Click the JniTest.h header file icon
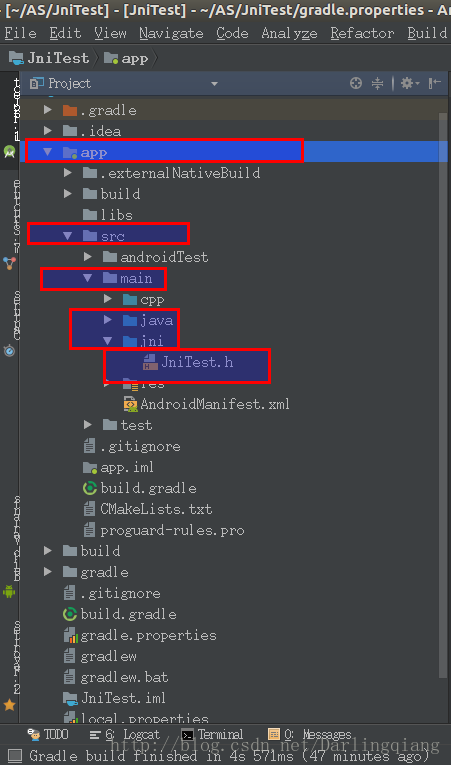 coord(150,362)
